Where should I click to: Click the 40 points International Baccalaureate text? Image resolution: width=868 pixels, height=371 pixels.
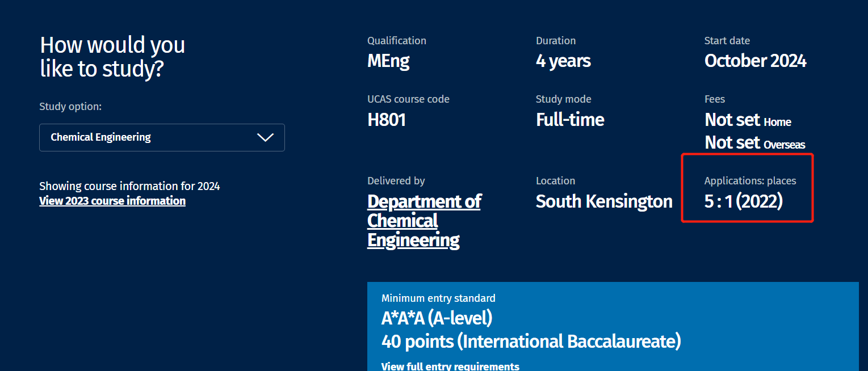point(531,342)
